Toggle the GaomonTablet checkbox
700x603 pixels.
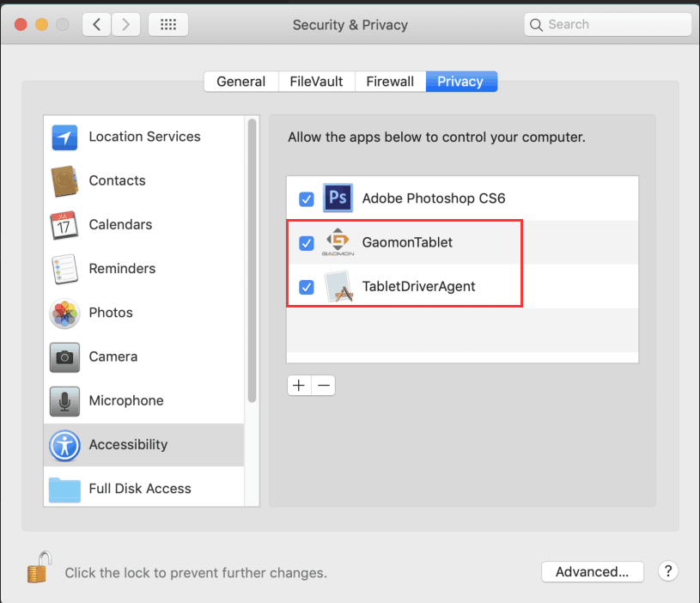coord(307,243)
